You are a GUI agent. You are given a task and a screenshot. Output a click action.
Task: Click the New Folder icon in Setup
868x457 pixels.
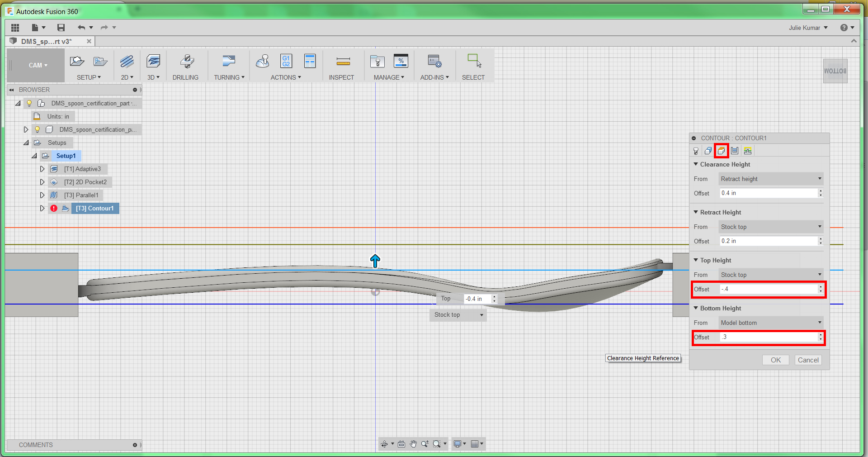coord(100,61)
